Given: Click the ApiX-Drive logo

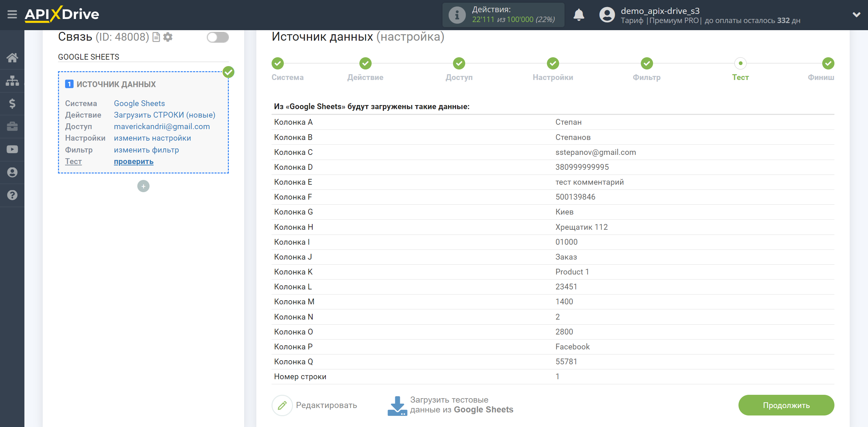Looking at the screenshot, I should click(x=62, y=14).
